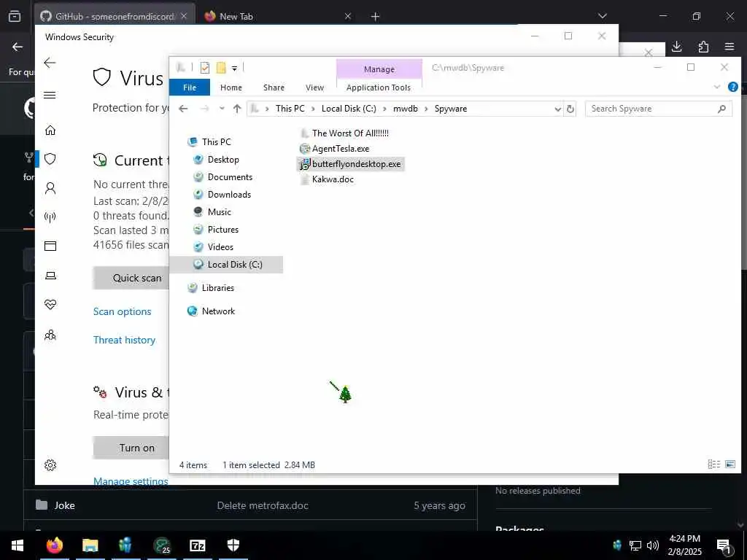
Task: Open recent locations dropdown in Explorer
Action: (222, 109)
